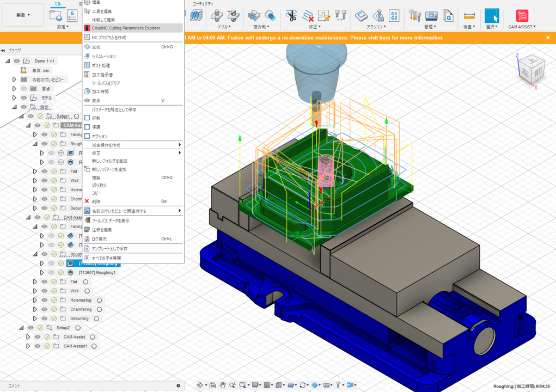556x392 pixels.
Task: Click the new setup folder icon above 設定
Action: click(x=56, y=16)
